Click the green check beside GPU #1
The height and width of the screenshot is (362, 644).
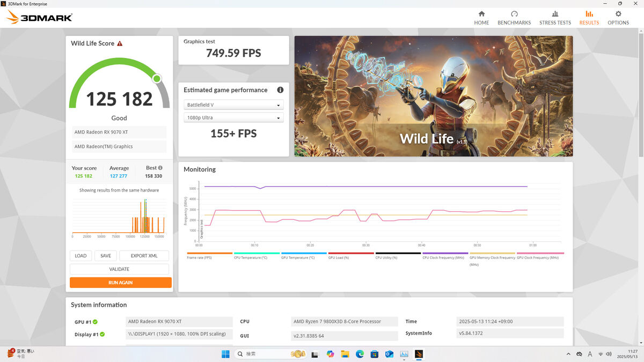[95, 322]
